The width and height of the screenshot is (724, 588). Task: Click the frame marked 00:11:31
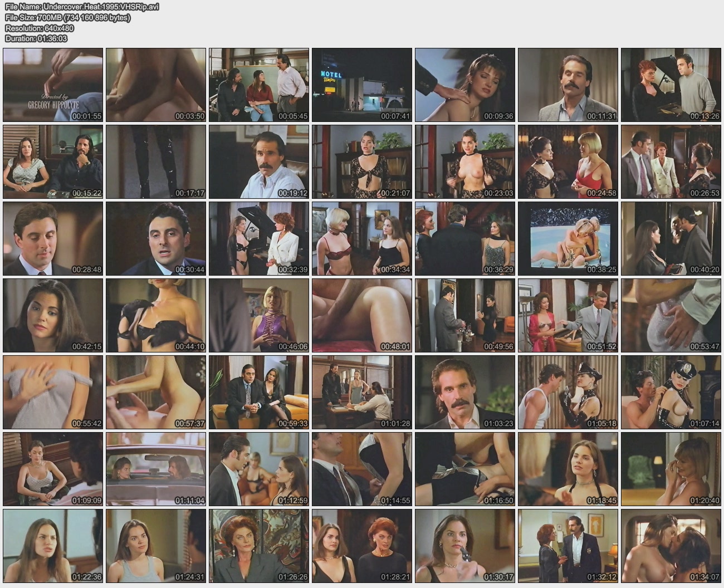tap(568, 85)
